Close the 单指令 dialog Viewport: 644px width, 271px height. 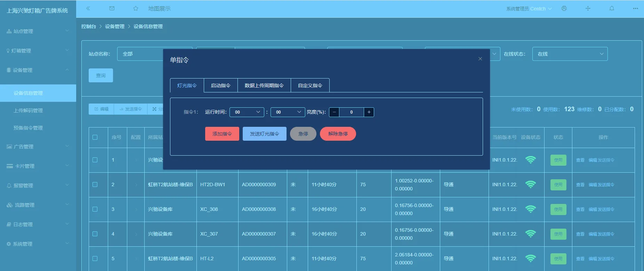(x=480, y=59)
